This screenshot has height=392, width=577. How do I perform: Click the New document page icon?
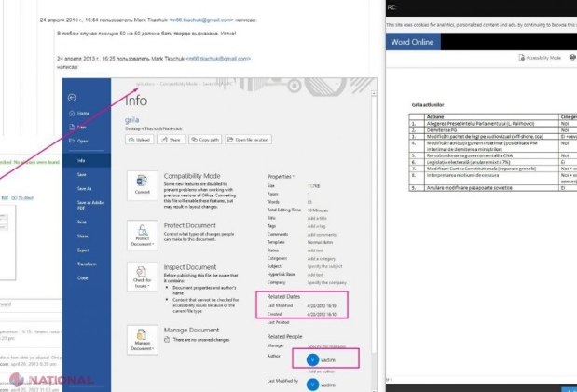[x=72, y=128]
